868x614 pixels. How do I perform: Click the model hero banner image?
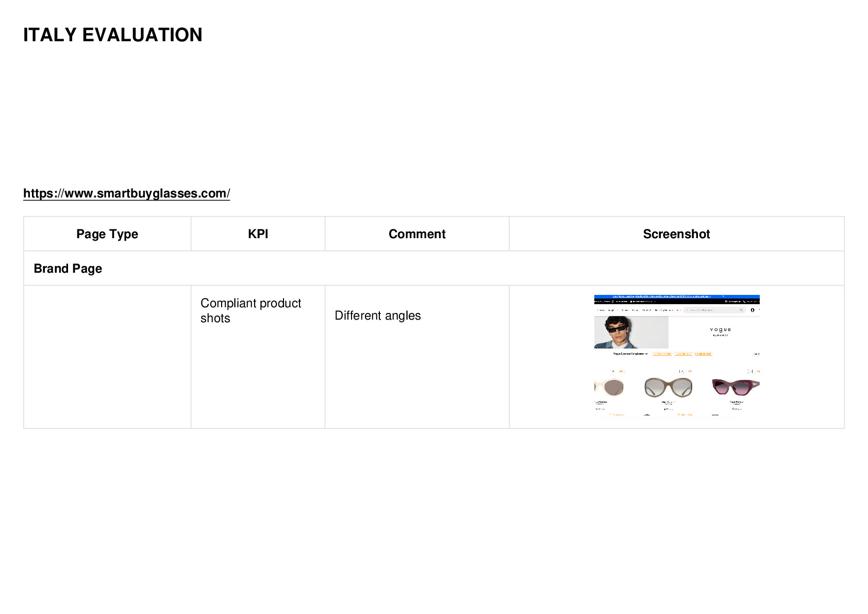click(631, 333)
